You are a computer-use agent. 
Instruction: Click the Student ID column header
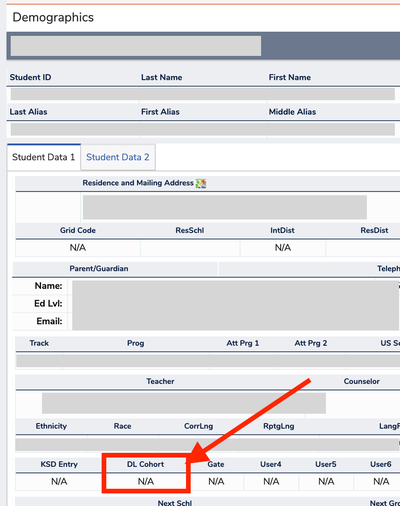tap(30, 77)
